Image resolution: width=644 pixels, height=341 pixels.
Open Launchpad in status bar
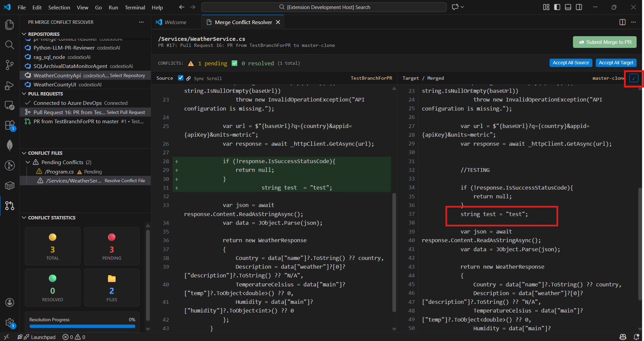pyautogui.click(x=37, y=337)
